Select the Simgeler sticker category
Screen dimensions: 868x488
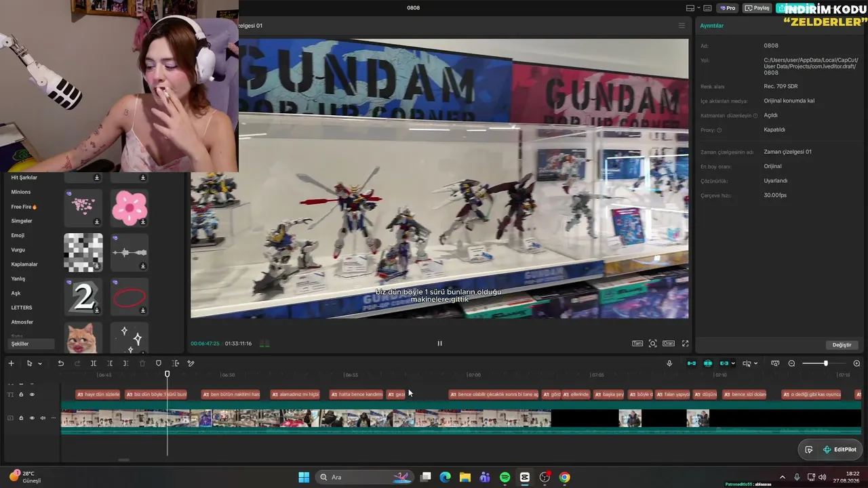tap(22, 221)
